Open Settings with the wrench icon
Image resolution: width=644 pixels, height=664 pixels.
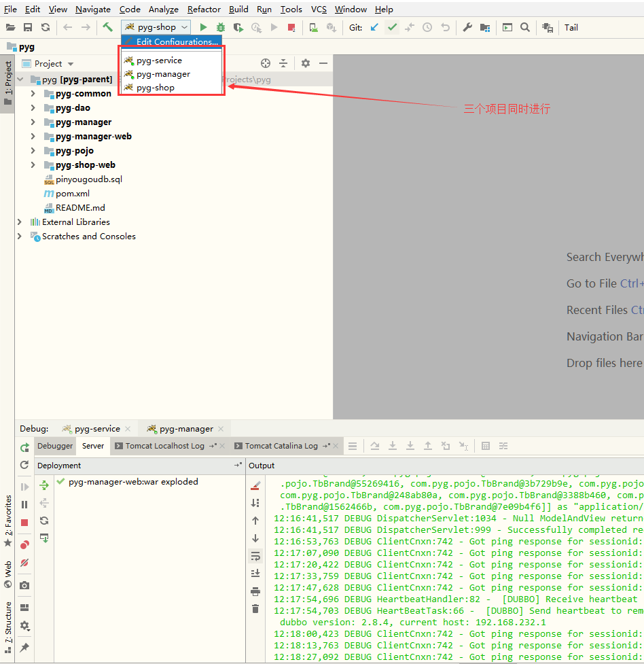pos(467,28)
